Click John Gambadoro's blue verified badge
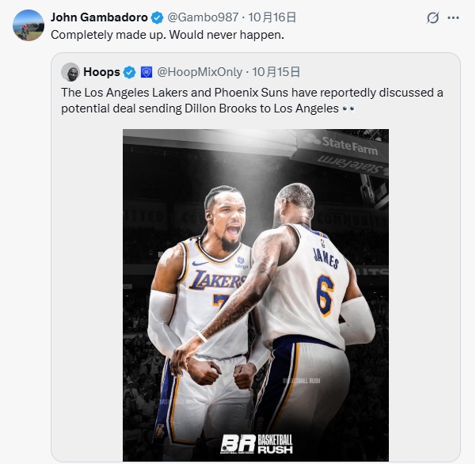The image size is (476, 464). (158, 18)
